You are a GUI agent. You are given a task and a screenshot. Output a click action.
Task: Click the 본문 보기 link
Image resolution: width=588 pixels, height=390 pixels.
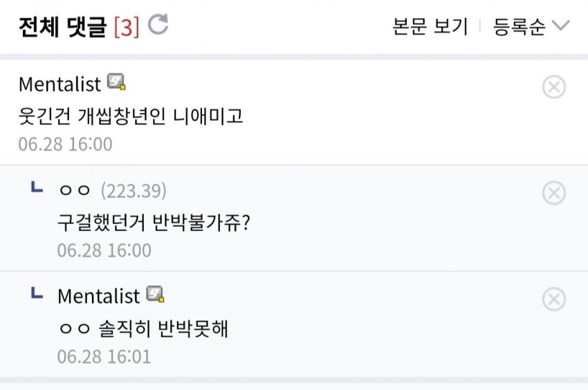[x=430, y=27]
